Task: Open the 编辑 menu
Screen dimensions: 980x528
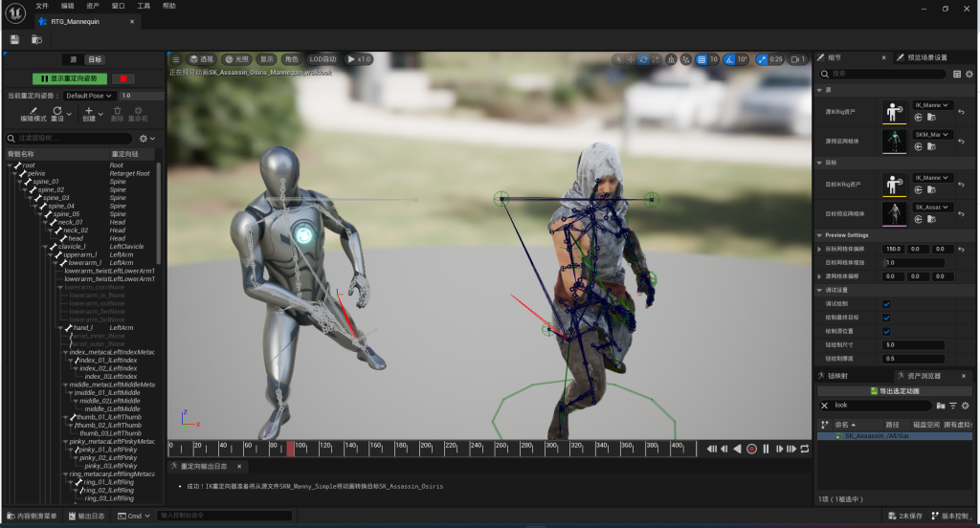Action: (x=68, y=6)
